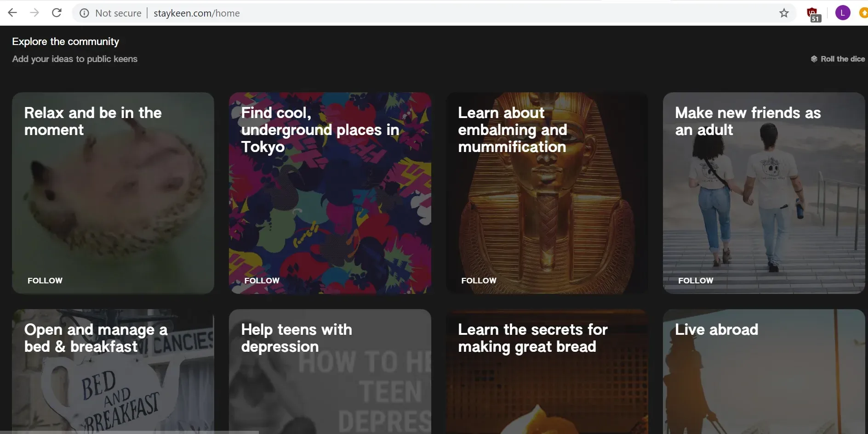
Task: Follow the embalming and mummification keen
Action: coord(479,281)
